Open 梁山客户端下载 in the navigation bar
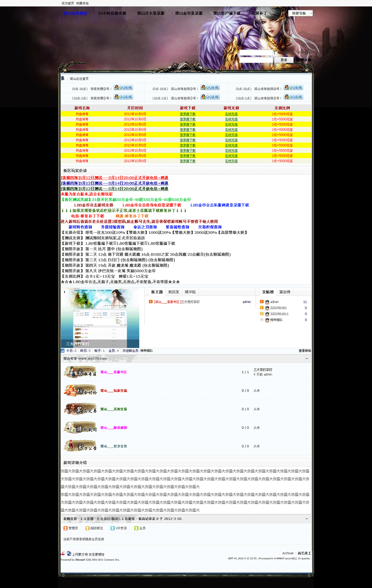 [x=227, y=13]
